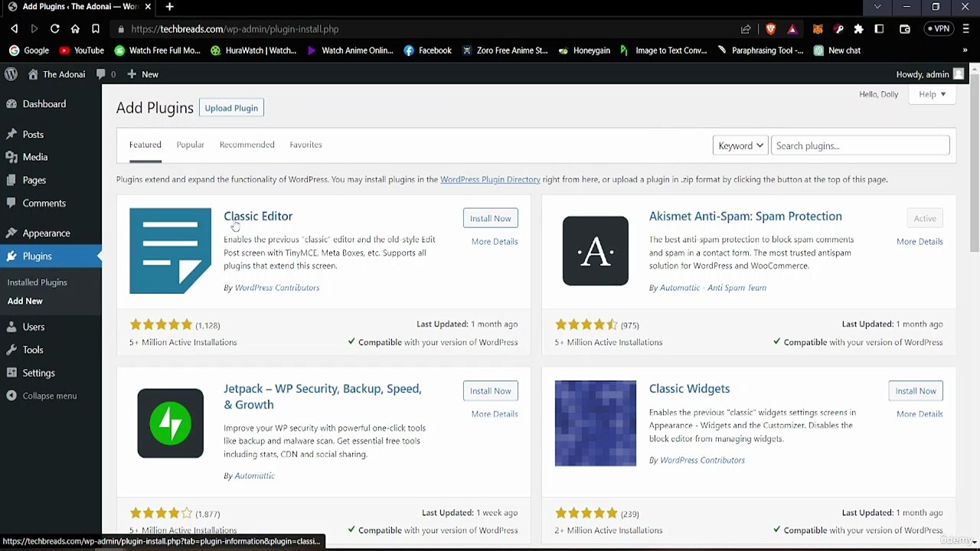Open More Details for Jetpack
The image size is (980, 551).
pos(495,414)
